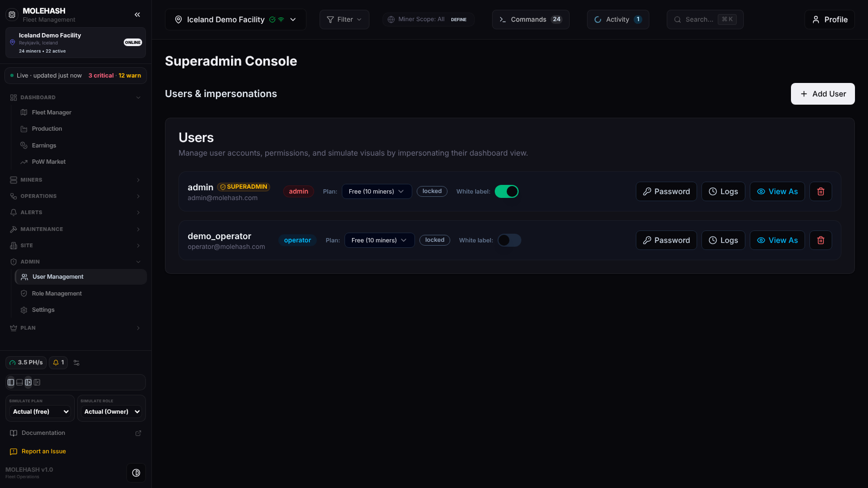Click the MOLEHASH logo icon
The width and height of the screenshot is (868, 488).
coord(12,15)
